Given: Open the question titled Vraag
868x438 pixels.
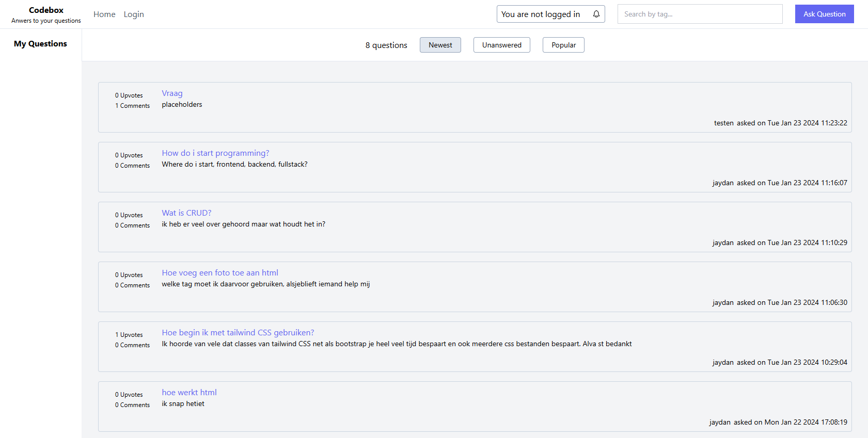Looking at the screenshot, I should point(172,93).
